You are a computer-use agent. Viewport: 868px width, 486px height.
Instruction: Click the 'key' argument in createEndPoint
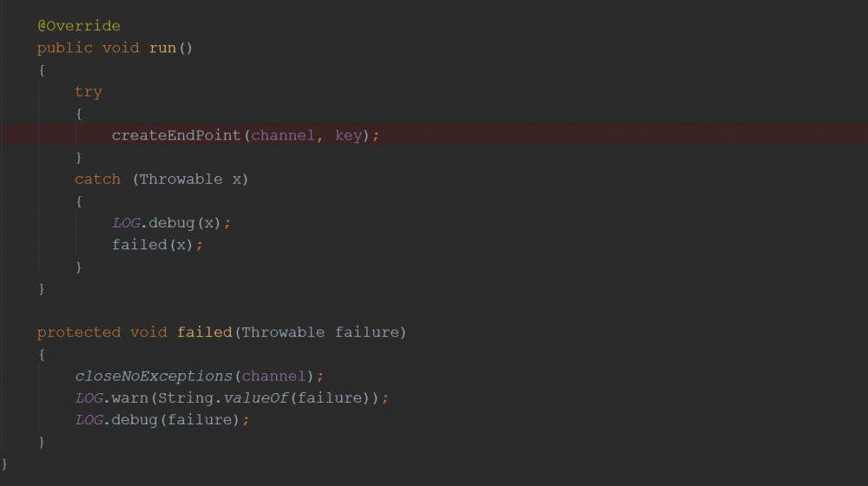[x=348, y=135]
